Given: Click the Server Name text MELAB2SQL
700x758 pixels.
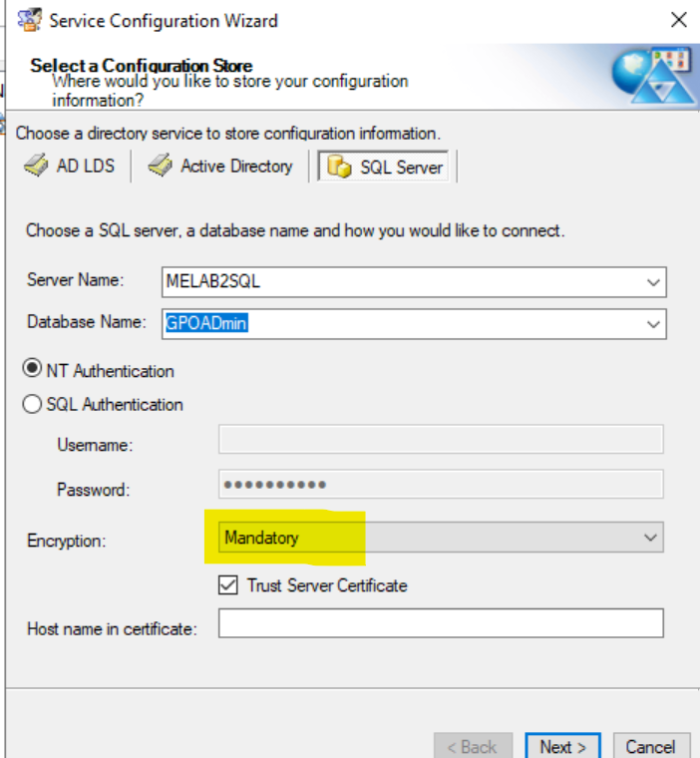Looking at the screenshot, I should pyautogui.click(x=211, y=282).
